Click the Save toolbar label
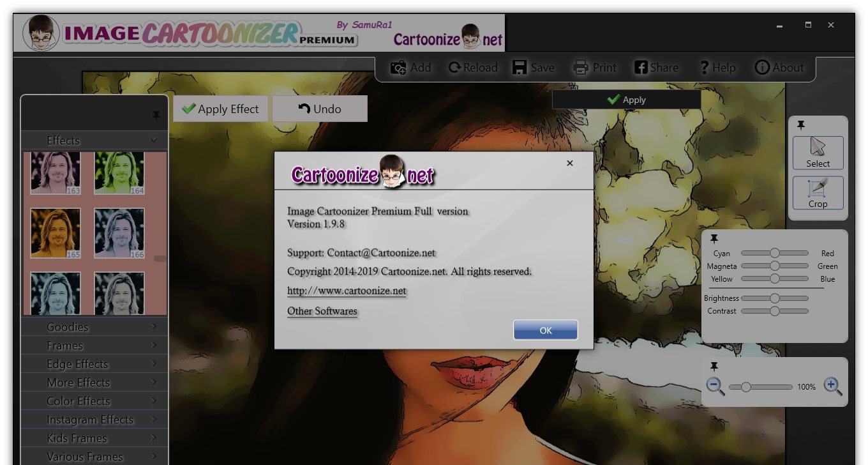Viewport: 868px width, 465px height. tap(542, 68)
